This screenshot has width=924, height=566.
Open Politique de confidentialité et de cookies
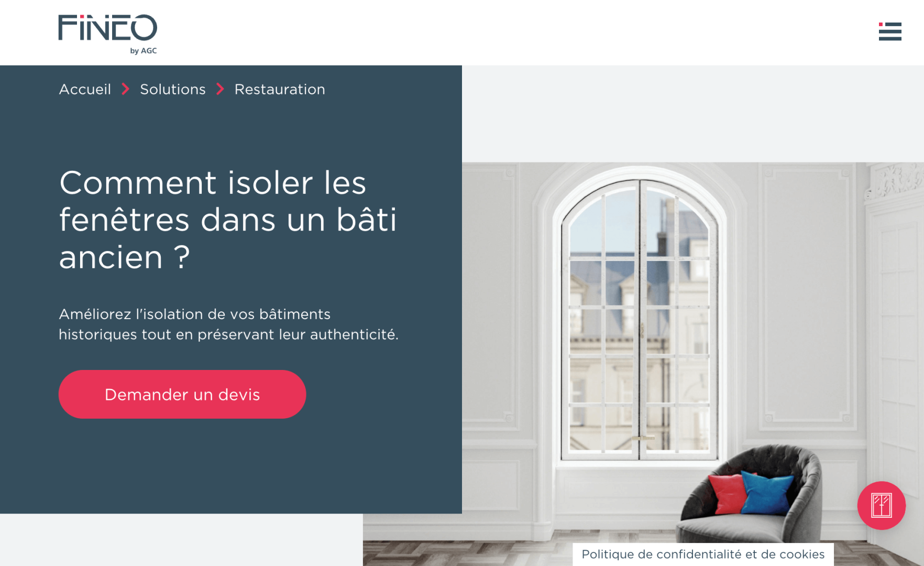point(703,554)
